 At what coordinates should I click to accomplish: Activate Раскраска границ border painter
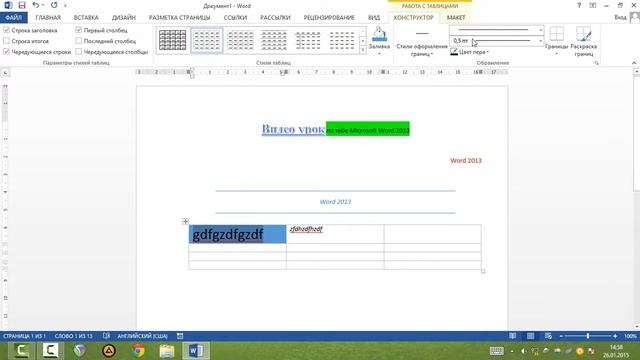pos(583,41)
